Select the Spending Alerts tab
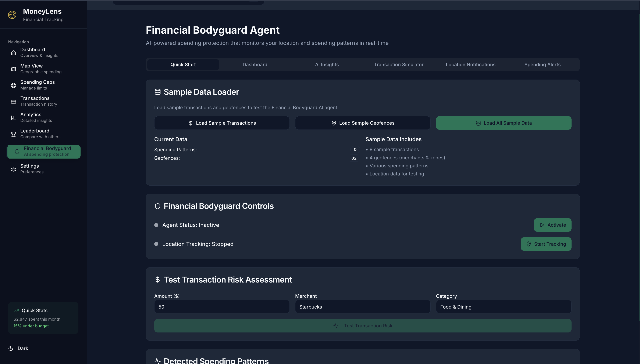Viewport: 640px width, 364px height. pos(542,65)
